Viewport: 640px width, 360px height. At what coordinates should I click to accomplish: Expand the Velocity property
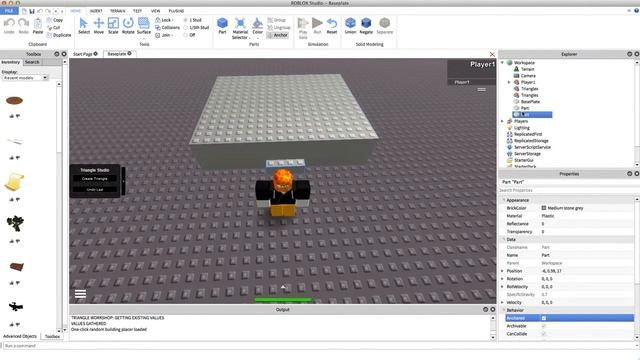502,302
